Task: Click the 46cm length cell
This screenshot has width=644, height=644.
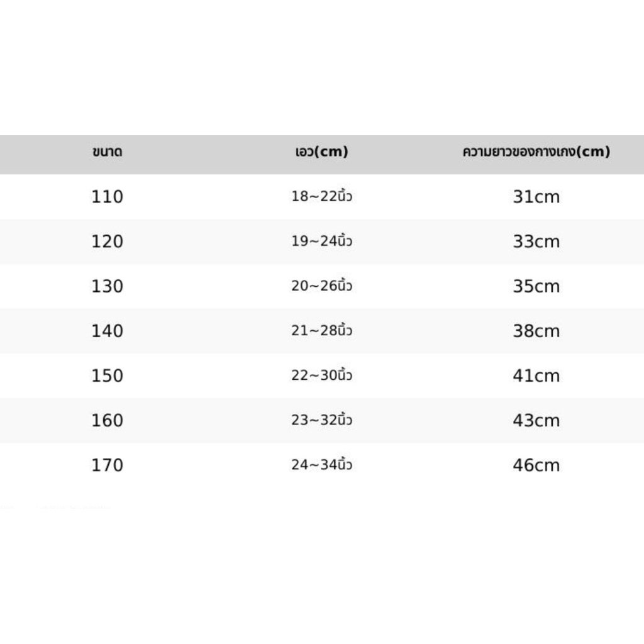Action: pos(536,465)
